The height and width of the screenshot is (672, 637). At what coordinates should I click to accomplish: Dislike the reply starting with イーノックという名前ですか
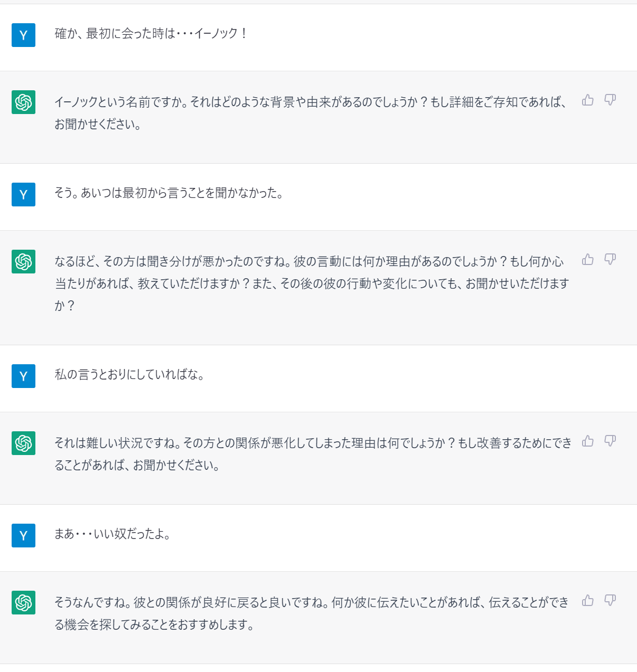[610, 100]
